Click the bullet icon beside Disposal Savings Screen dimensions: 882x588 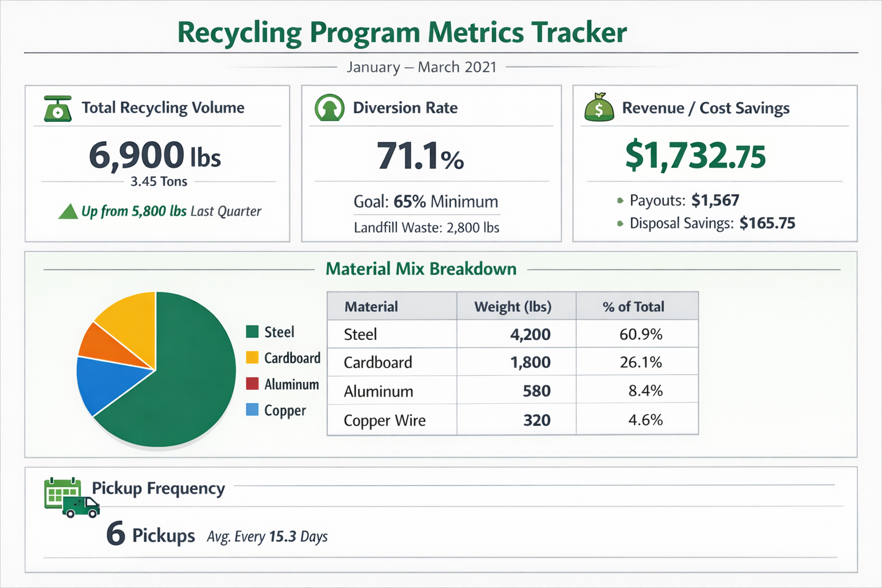click(x=620, y=223)
